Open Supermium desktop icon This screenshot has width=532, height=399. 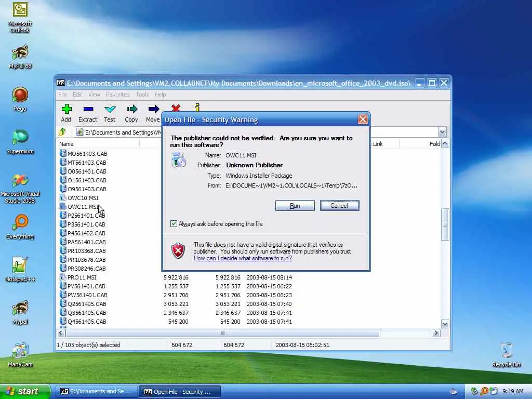[x=20, y=142]
